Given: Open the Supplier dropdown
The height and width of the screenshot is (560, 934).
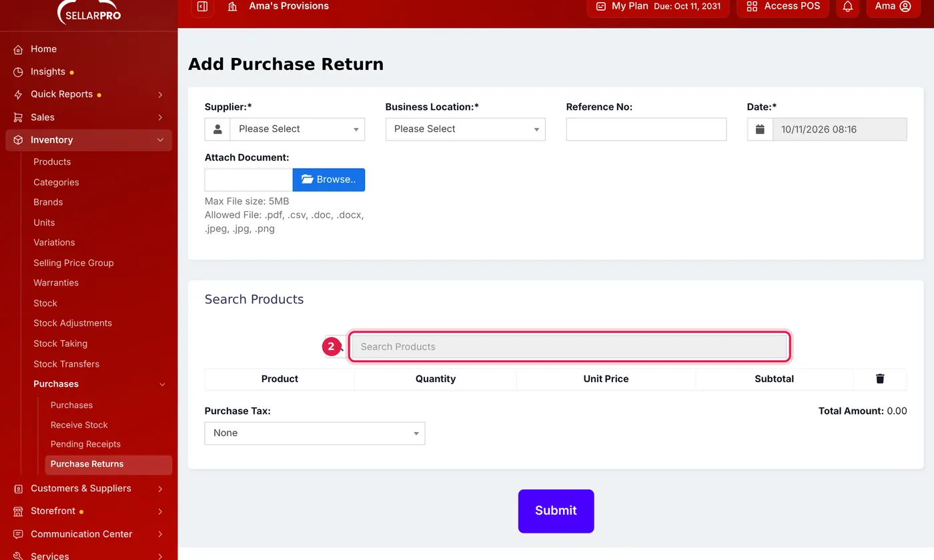Looking at the screenshot, I should point(297,129).
